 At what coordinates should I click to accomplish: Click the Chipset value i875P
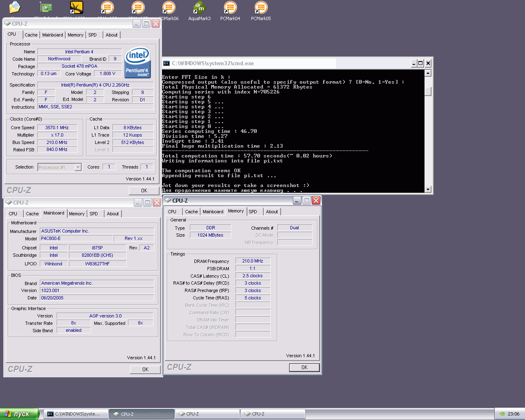pyautogui.click(x=98, y=248)
